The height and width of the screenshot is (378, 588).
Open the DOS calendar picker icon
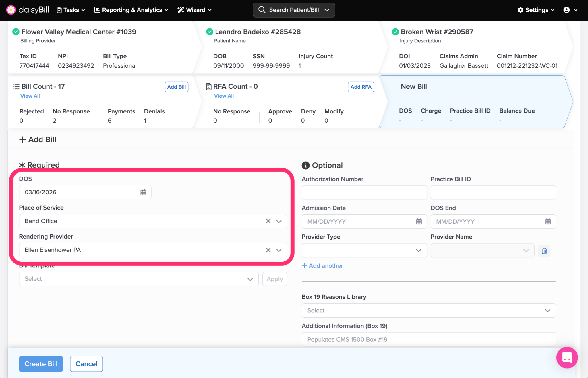[143, 192]
